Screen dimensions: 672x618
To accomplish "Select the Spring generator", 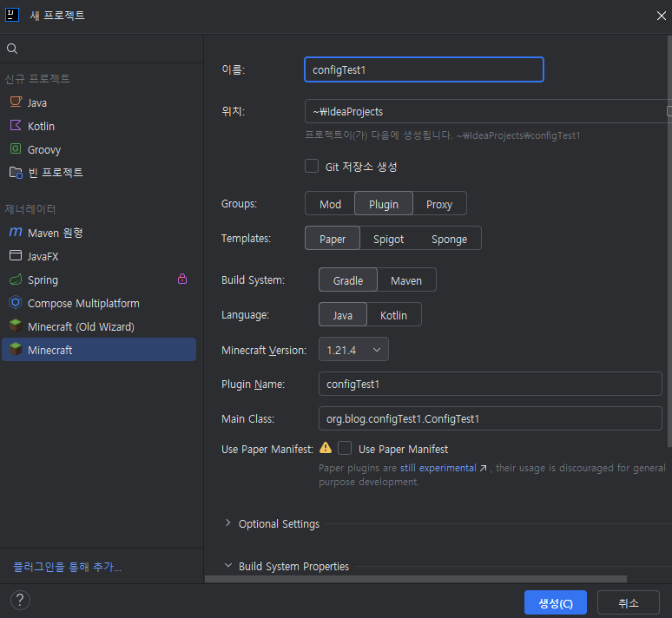I will pos(99,279).
